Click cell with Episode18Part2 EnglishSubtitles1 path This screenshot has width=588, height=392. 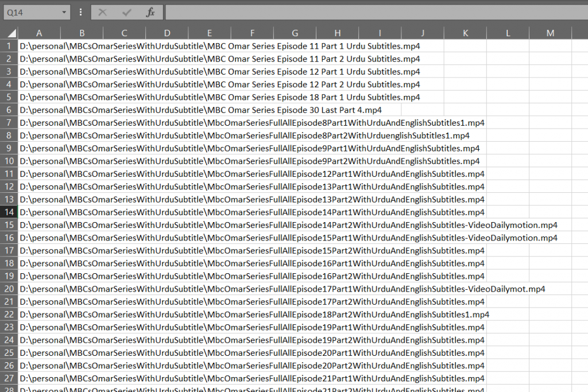[254, 315]
